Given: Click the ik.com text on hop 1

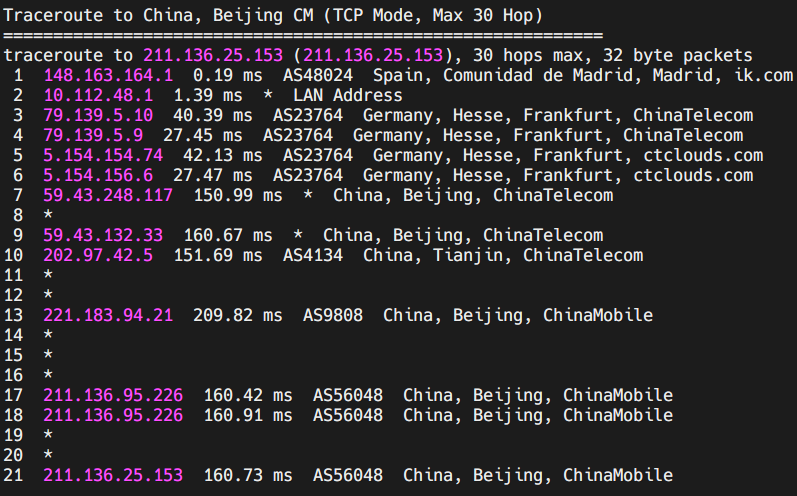Looking at the screenshot, I should [x=763, y=75].
